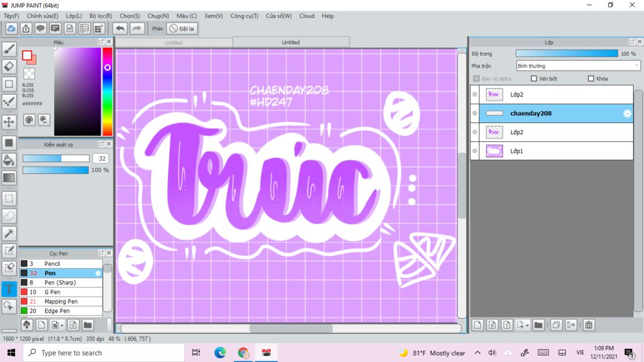Image resolution: width=644 pixels, height=362 pixels.
Task: Hide the Lớp2 layer below chaenday208
Action: point(475,132)
